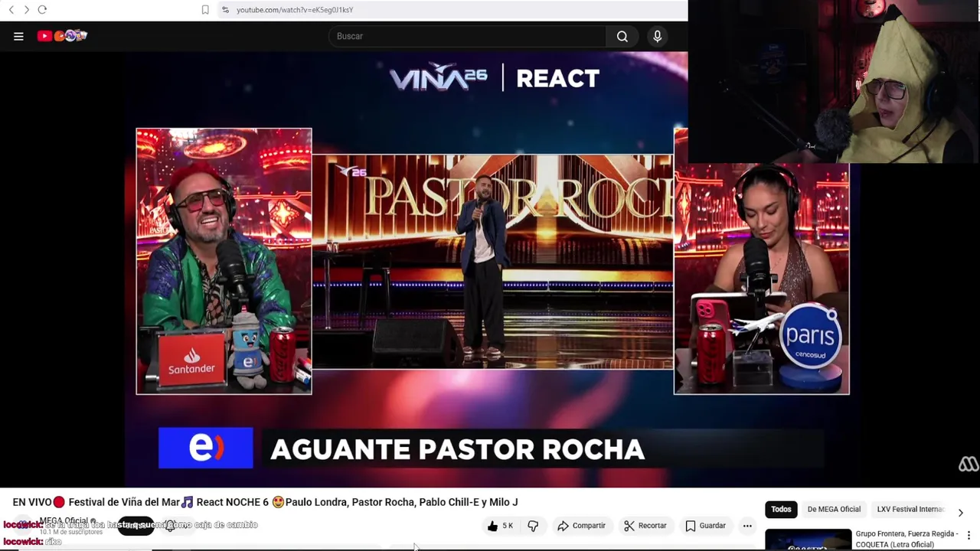Start voice search with the microphone icon
This screenshot has width=980, height=551.
[658, 36]
